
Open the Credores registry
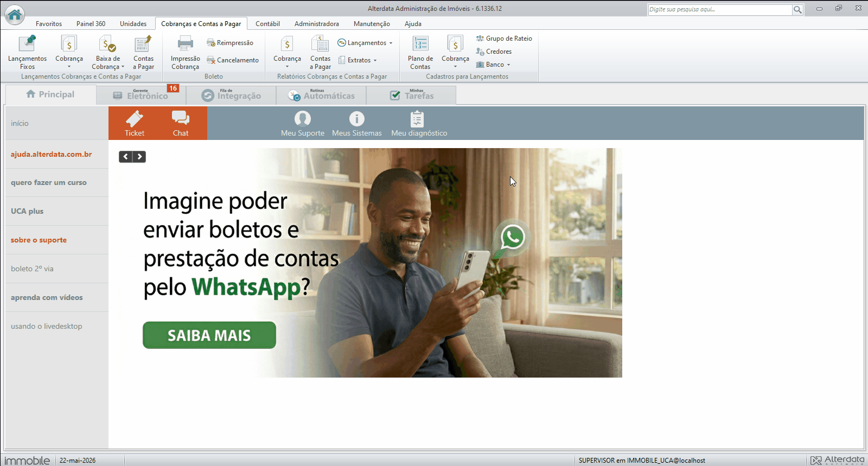pyautogui.click(x=494, y=52)
